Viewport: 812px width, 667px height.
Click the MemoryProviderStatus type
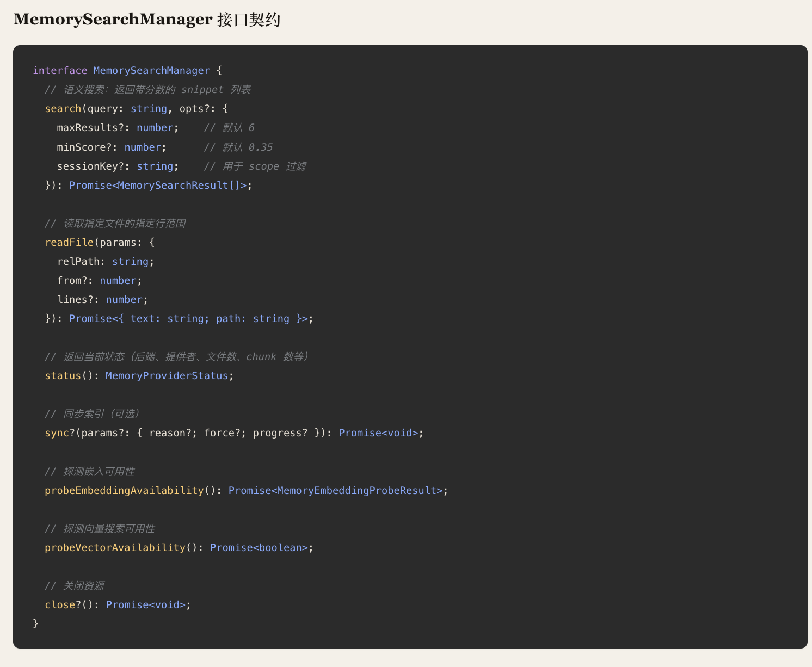pyautogui.click(x=167, y=376)
